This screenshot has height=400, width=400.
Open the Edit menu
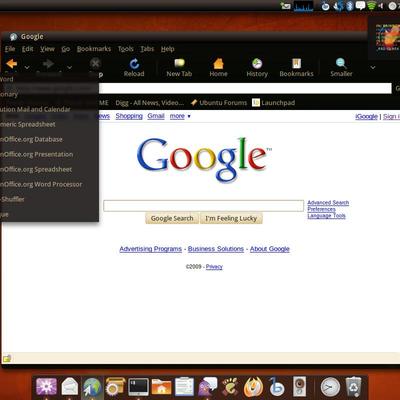tap(27, 49)
